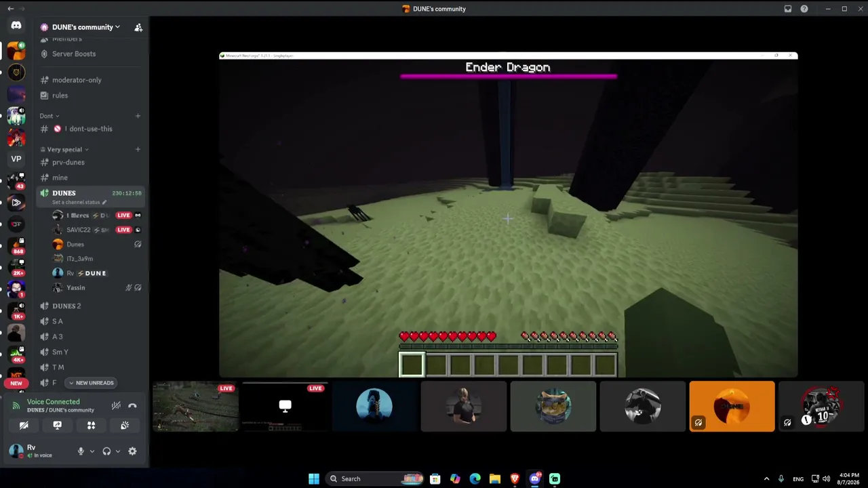Click the Ender Dragon boss health bar
868x488 pixels.
click(509, 77)
